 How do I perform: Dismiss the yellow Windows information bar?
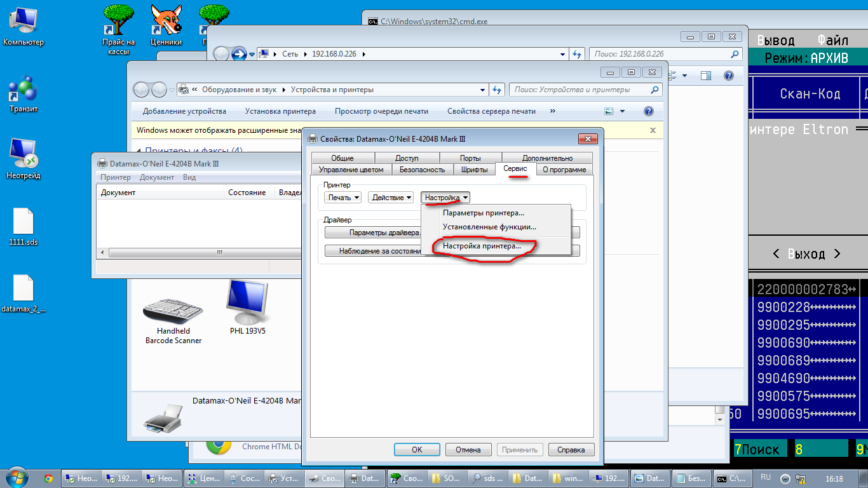click(x=653, y=130)
